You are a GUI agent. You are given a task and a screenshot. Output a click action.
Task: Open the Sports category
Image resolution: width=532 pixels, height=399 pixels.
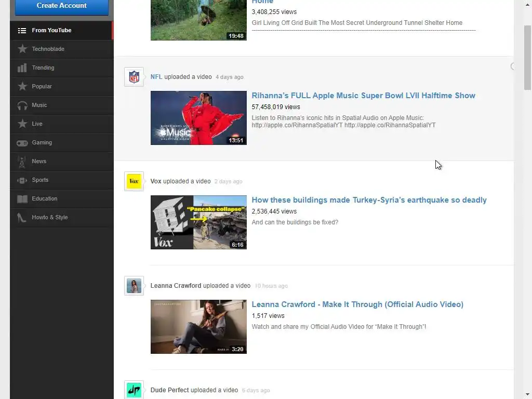point(62,180)
